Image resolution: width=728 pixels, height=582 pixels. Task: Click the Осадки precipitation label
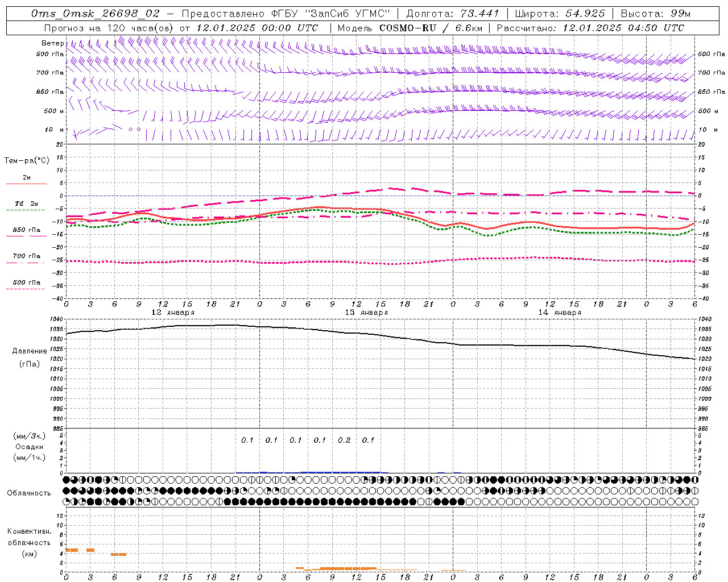coord(30,447)
